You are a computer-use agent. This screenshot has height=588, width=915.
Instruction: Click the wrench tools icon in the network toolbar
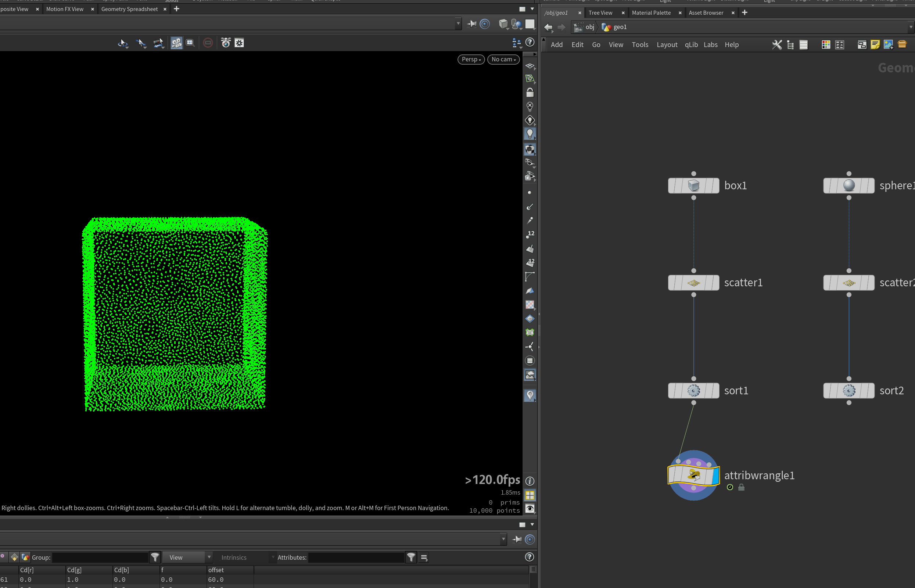coord(777,45)
